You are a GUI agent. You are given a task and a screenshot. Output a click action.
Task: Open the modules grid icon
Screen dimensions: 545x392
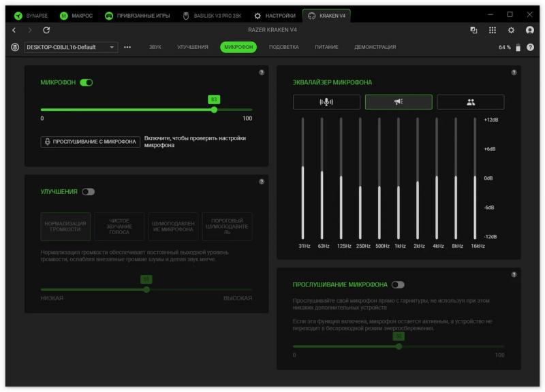click(493, 30)
